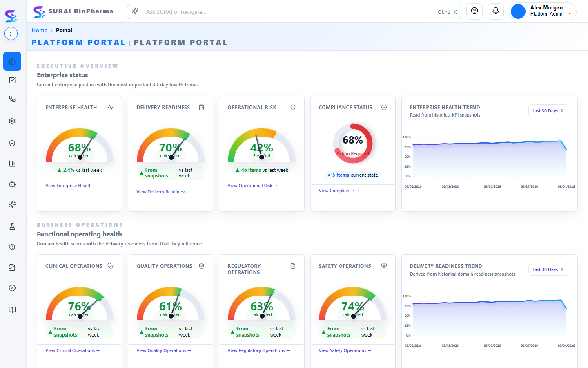Open the Alex Morgan user menu
Viewport: 588px width, 368px height.
[543, 11]
